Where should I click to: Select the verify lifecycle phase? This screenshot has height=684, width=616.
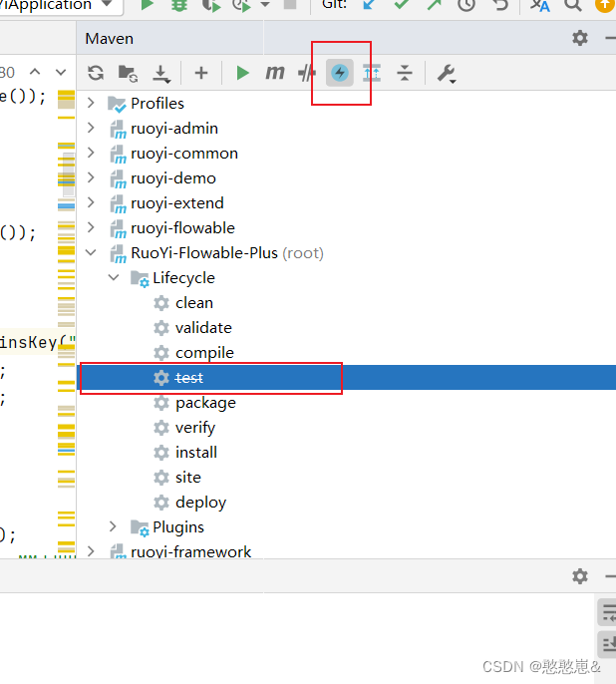coord(195,428)
